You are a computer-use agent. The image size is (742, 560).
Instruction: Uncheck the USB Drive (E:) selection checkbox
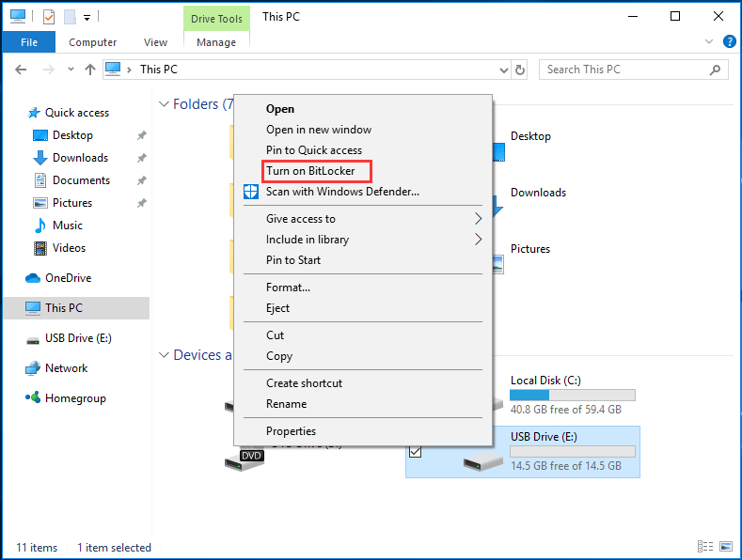pos(416,452)
